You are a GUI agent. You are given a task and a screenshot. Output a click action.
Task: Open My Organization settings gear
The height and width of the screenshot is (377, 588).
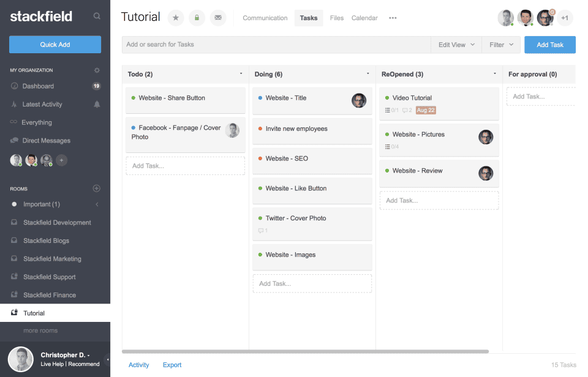(x=97, y=70)
